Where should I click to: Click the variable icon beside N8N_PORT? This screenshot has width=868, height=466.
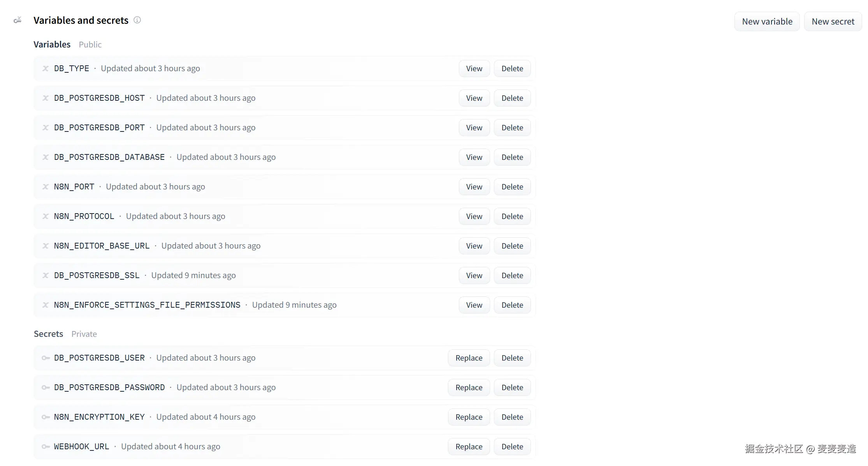pyautogui.click(x=46, y=187)
